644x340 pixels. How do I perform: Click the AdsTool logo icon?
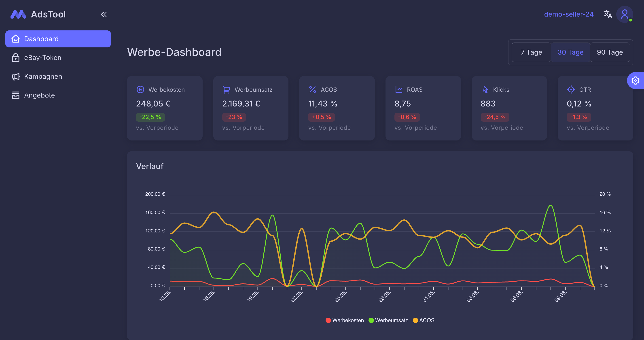18,15
